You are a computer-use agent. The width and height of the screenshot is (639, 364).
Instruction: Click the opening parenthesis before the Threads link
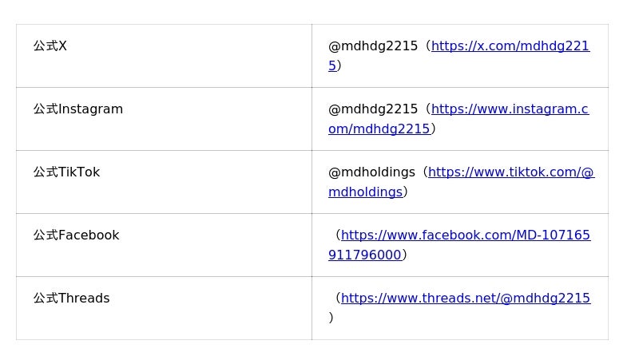(337, 299)
